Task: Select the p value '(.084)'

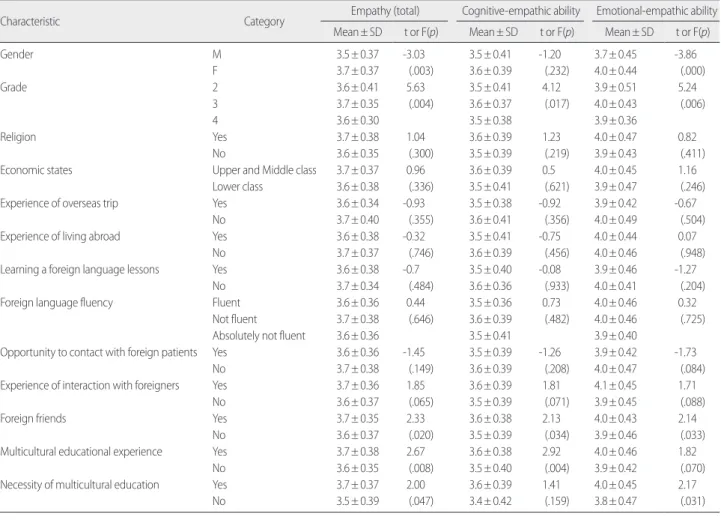Action: point(692,369)
